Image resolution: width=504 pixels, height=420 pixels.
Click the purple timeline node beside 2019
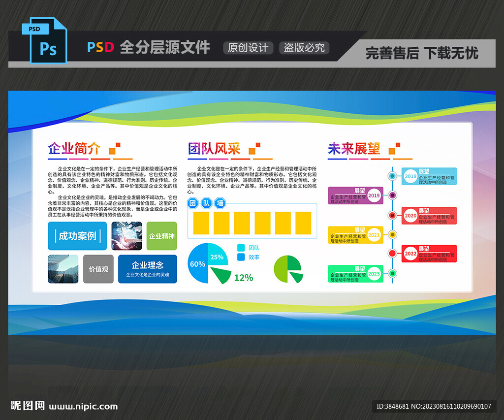tap(392, 195)
